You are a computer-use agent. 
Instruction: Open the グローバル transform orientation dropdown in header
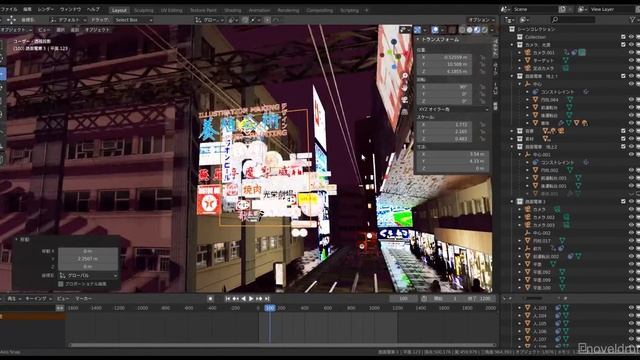(210, 20)
